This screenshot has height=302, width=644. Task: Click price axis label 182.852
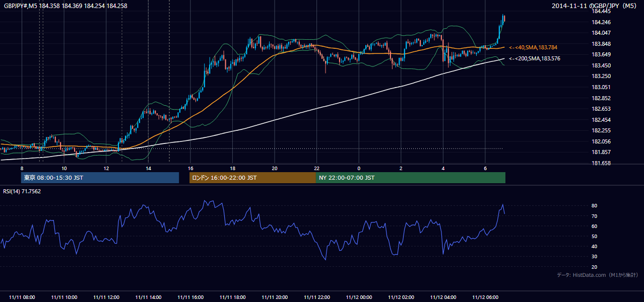tap(601, 98)
